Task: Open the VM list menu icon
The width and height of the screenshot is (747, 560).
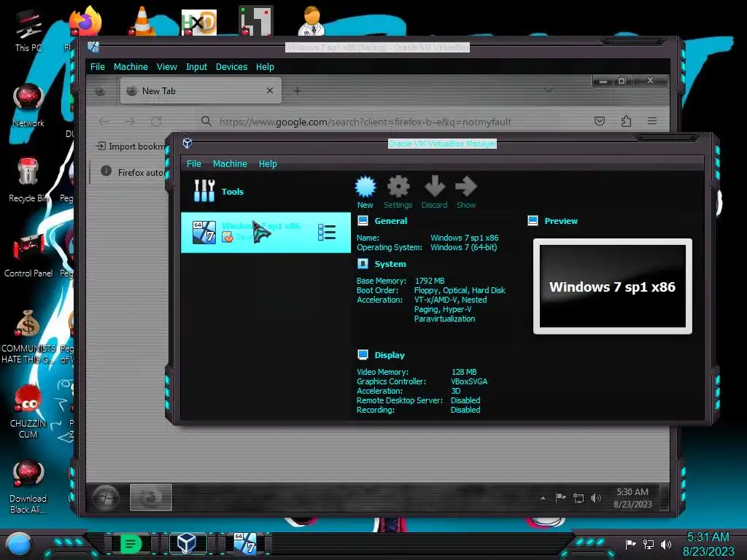Action: tap(327, 233)
